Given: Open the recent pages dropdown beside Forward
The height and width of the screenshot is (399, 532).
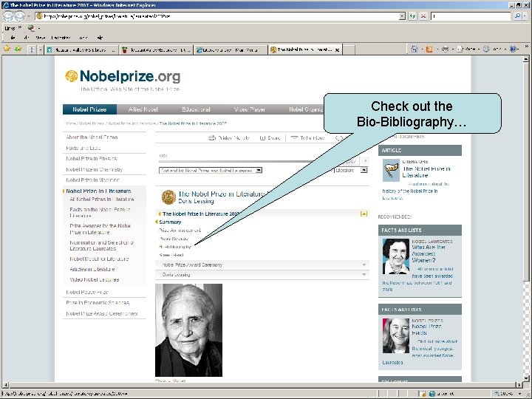Looking at the screenshot, I should pyautogui.click(x=29, y=16).
